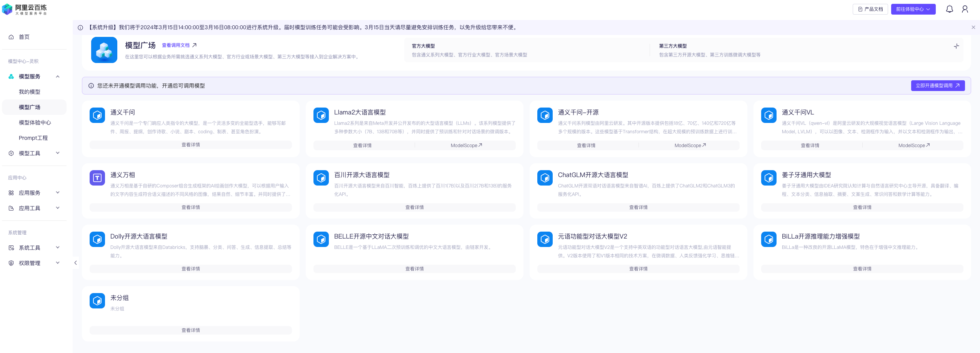Click the Alibaba Cloud Bailian logo
980x353 pixels.
coord(25,9)
